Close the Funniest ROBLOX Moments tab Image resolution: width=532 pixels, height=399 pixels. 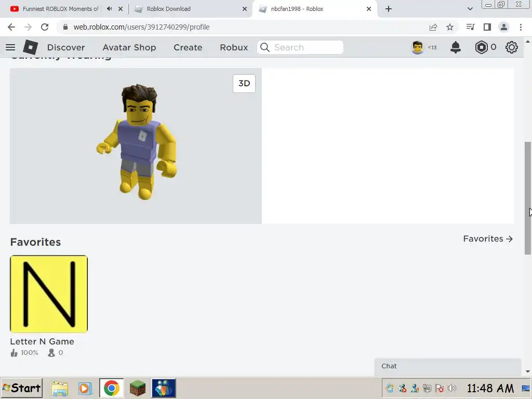[121, 9]
